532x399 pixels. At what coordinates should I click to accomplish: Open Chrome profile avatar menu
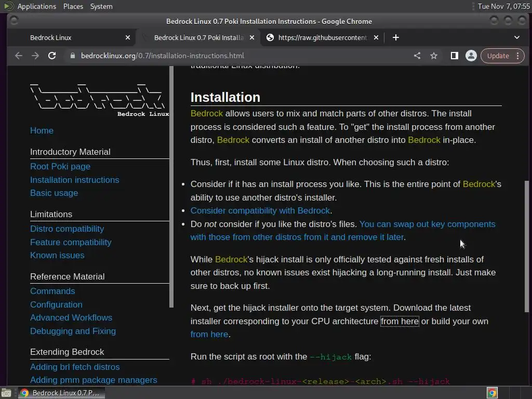click(x=471, y=56)
